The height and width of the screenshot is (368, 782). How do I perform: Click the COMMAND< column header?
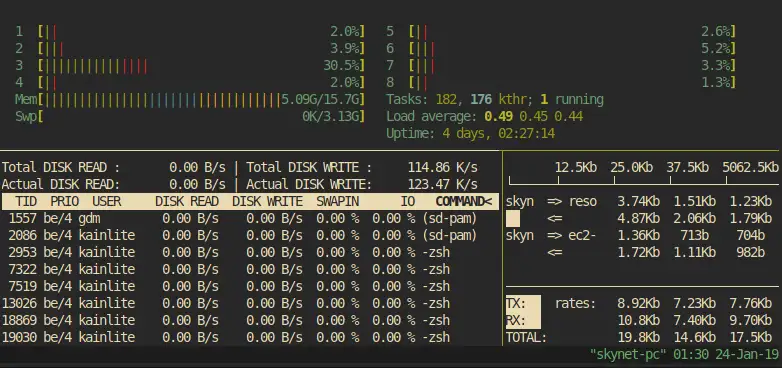(464, 201)
